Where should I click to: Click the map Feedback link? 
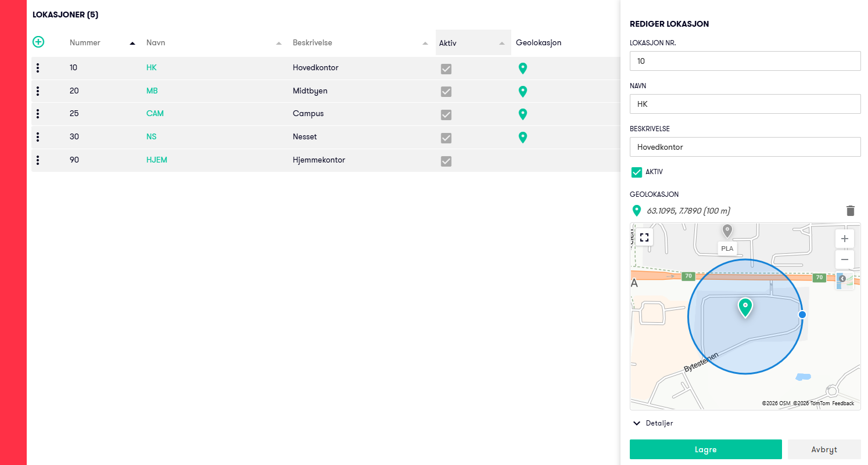843,403
